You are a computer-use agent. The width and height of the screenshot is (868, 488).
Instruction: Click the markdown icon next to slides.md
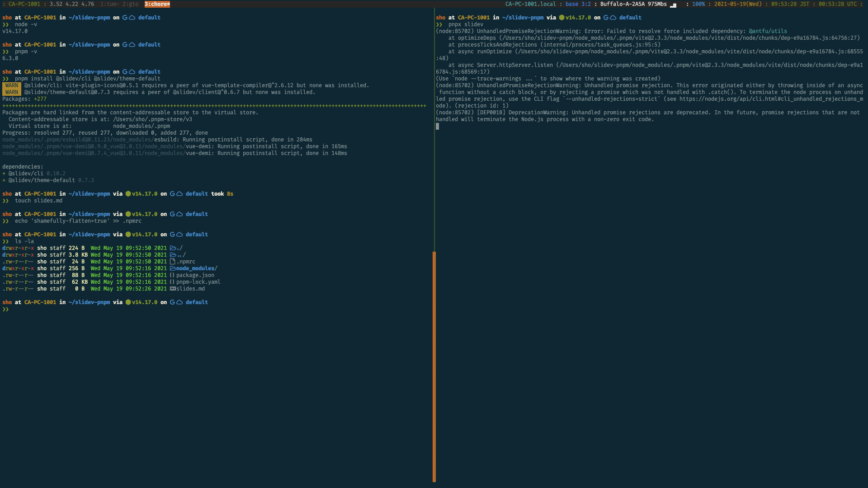[x=172, y=289]
